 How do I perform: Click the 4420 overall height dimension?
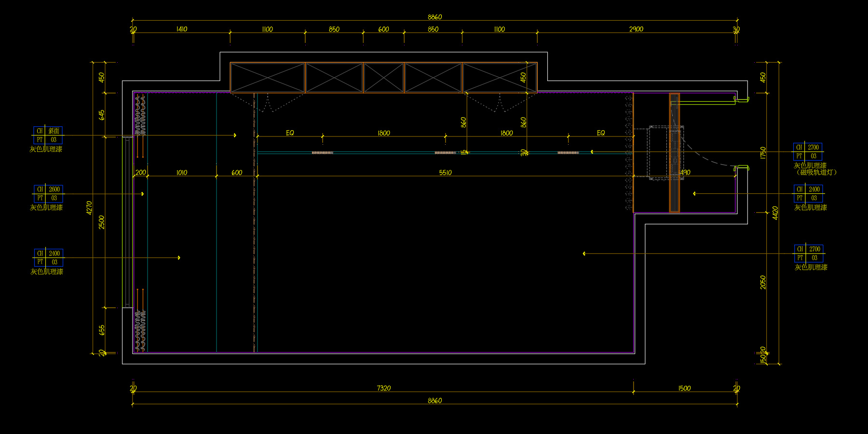775,213
